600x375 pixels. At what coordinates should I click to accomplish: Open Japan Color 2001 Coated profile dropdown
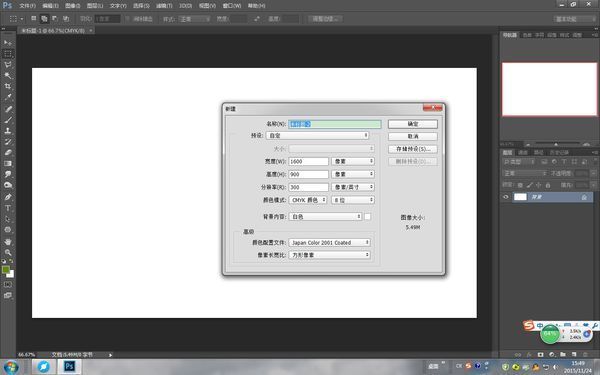[x=329, y=243]
